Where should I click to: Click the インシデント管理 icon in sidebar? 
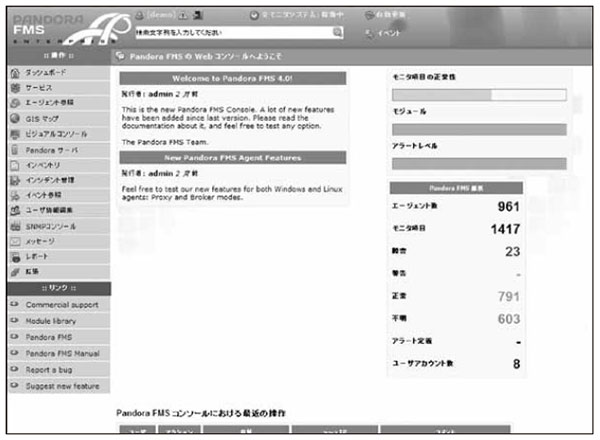pyautogui.click(x=15, y=180)
